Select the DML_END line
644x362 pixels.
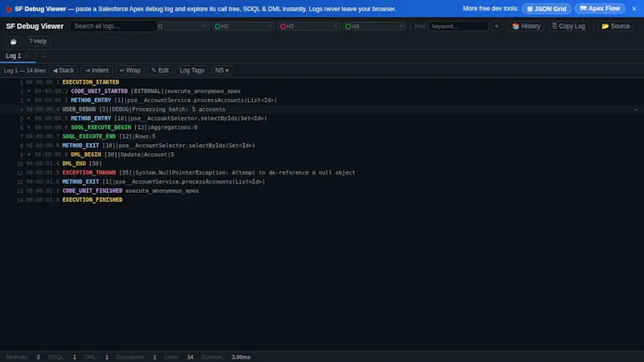coord(322,164)
